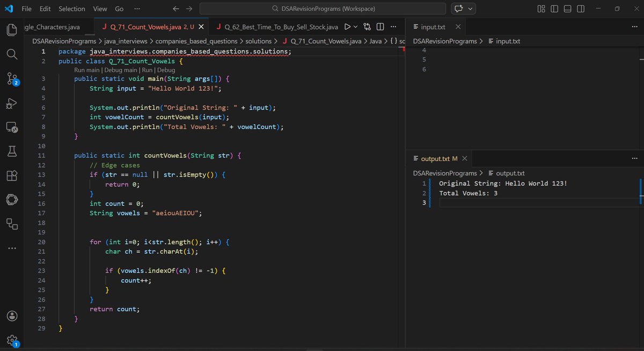
Task: Open the Run dropdown next to play button
Action: tap(356, 27)
